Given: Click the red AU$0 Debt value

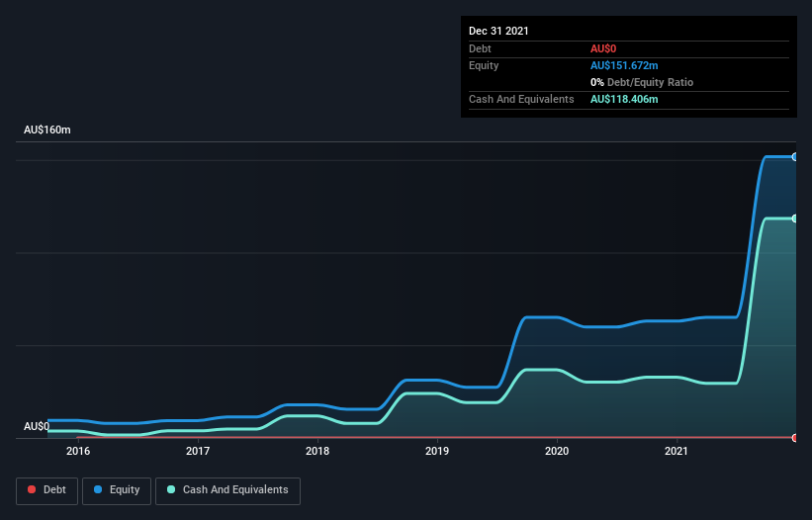Looking at the screenshot, I should tap(603, 48).
